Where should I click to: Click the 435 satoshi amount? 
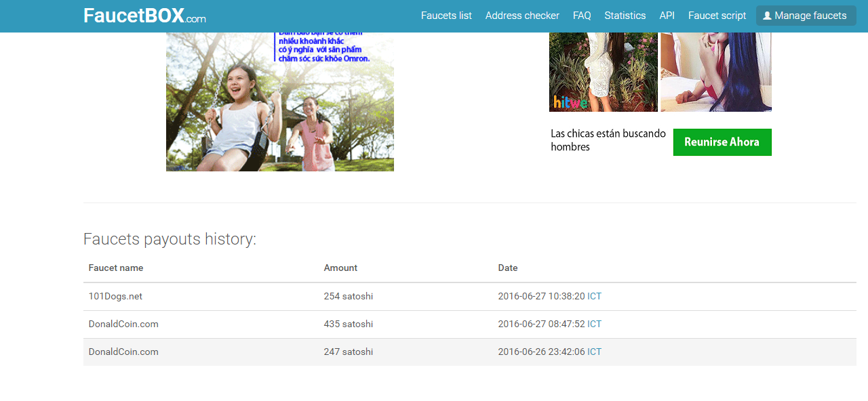[349, 324]
